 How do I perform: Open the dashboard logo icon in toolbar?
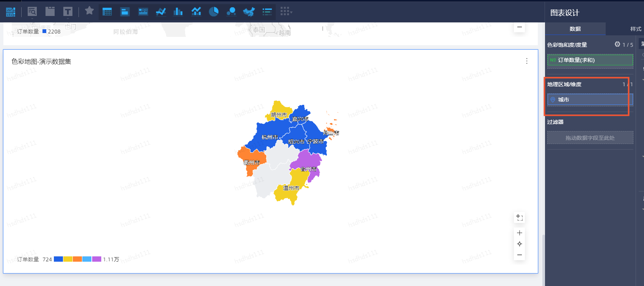point(11,12)
